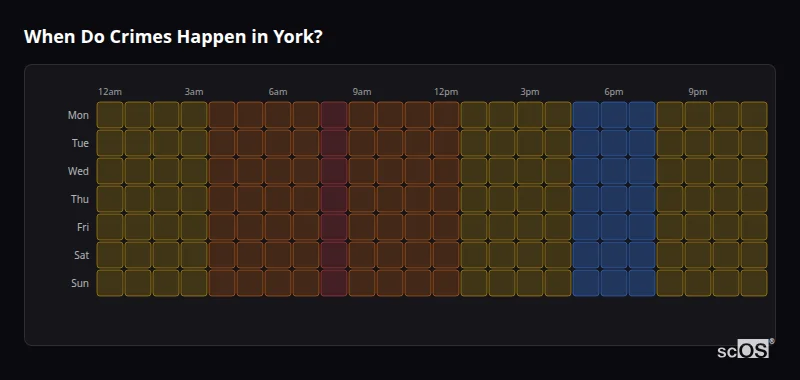800x380 pixels.
Task: Click the Sun row label
Action: point(80,283)
